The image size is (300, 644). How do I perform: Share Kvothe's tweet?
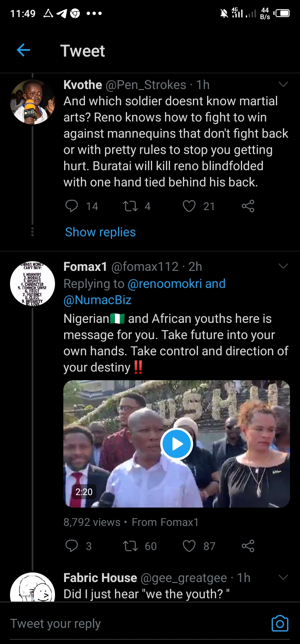(x=248, y=206)
